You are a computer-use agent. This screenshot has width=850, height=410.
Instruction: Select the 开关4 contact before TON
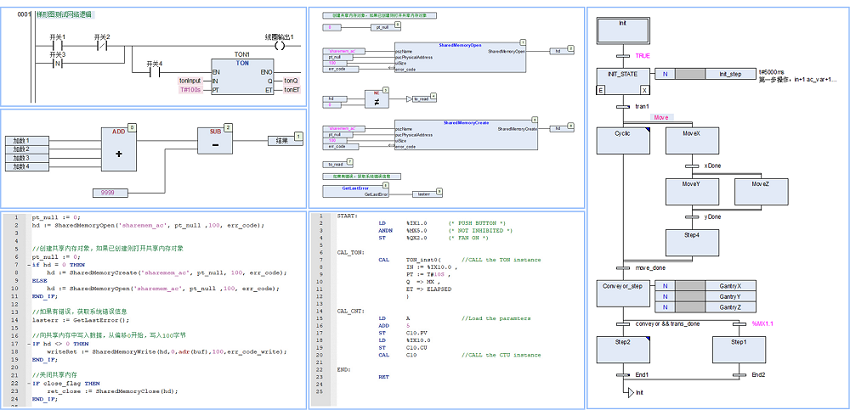pyautogui.click(x=154, y=72)
